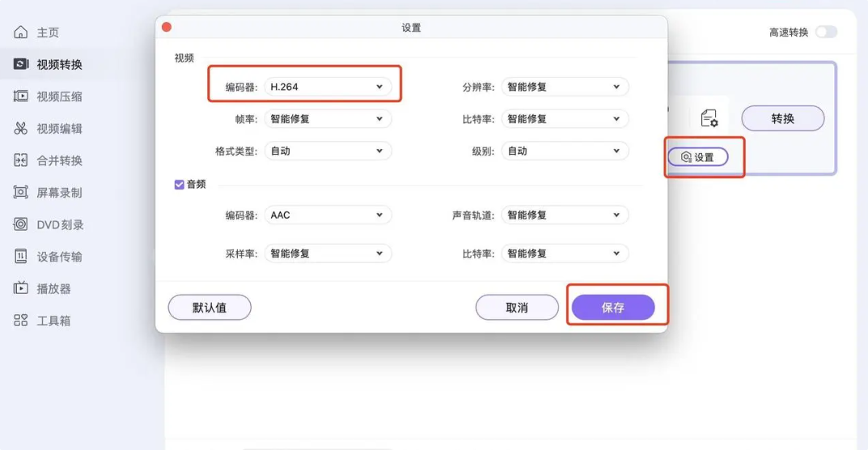Open 视频编辑 section
868x450 pixels.
(x=59, y=129)
